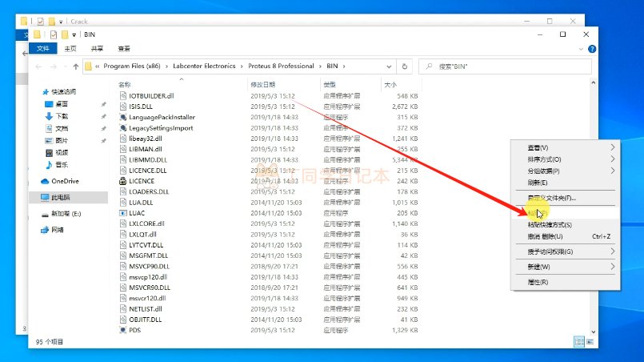Open OneDrive in the navigation pane
The image size is (644, 362).
64,181
